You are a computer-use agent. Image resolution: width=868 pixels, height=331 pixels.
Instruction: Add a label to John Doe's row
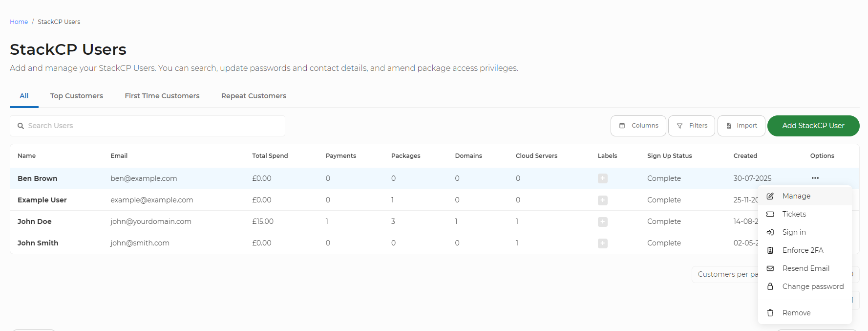pyautogui.click(x=603, y=221)
